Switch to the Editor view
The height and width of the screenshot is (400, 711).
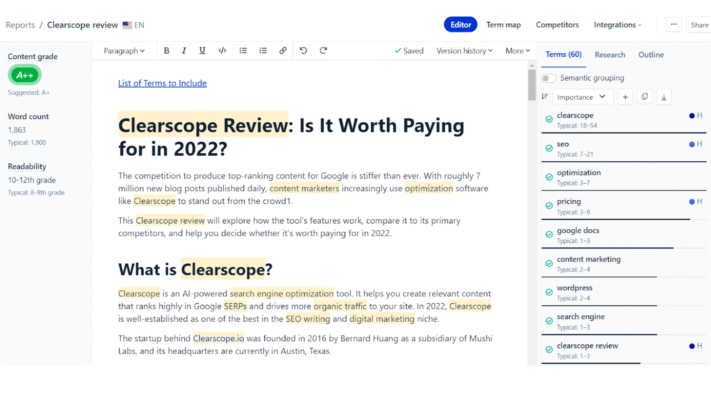pos(460,24)
